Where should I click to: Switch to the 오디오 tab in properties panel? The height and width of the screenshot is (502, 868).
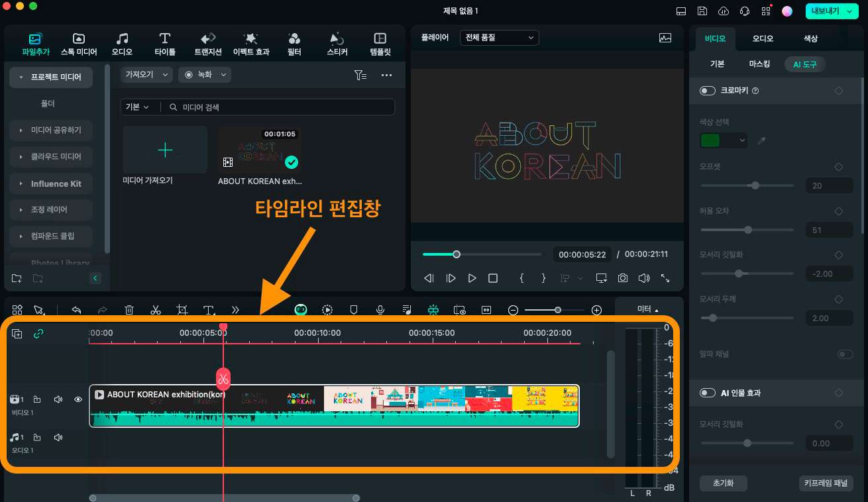763,38
